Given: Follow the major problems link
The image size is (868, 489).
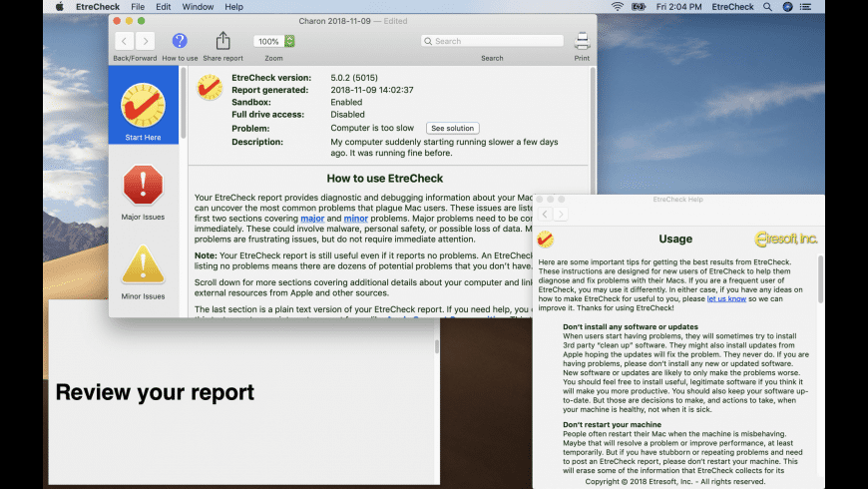Looking at the screenshot, I should [312, 219].
